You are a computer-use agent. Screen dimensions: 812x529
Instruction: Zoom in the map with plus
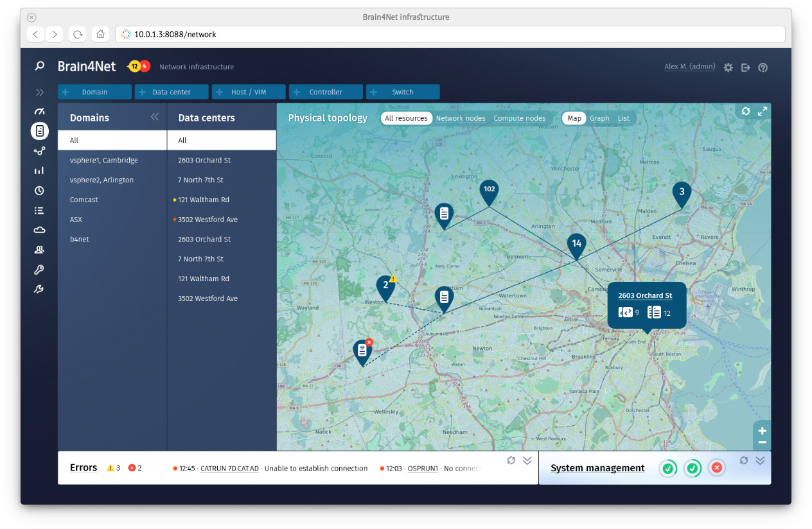point(762,431)
